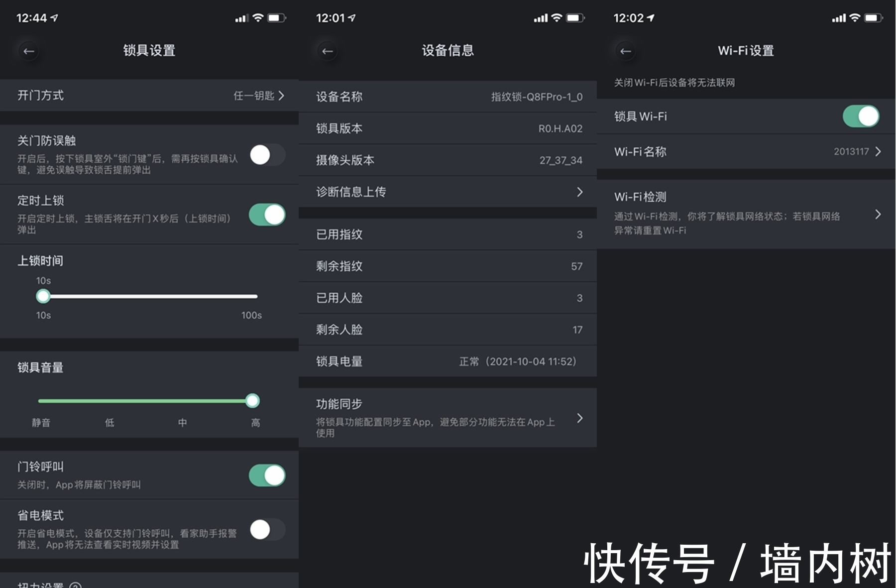Tap the 12:44 clock in status bar
Screen dimensions: 896x588
click(31, 18)
